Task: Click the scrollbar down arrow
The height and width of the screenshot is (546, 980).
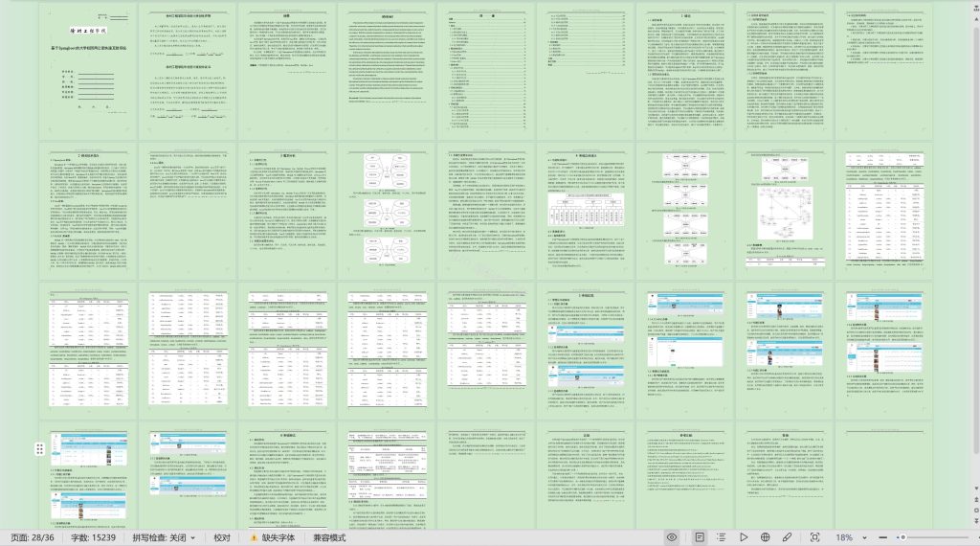Action: 976,489
